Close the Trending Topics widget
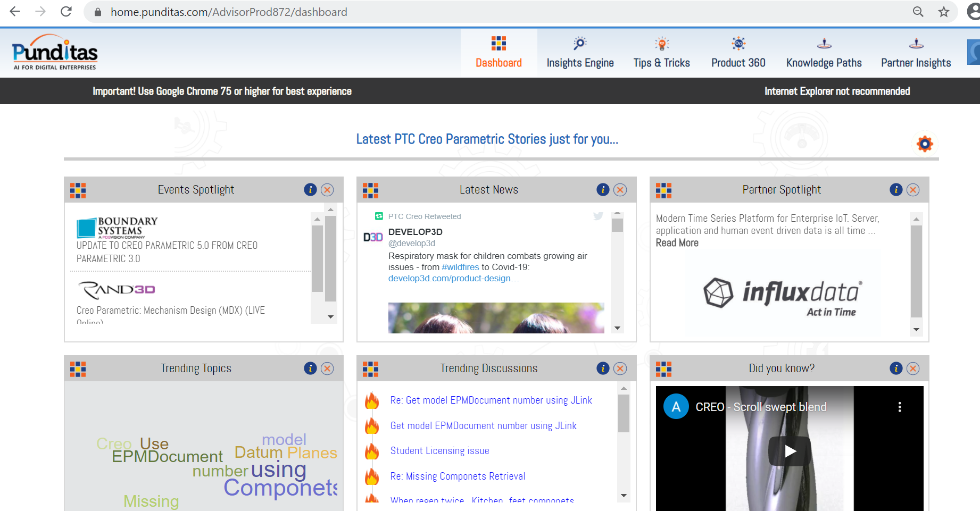Image resolution: width=980 pixels, height=511 pixels. [x=328, y=368]
